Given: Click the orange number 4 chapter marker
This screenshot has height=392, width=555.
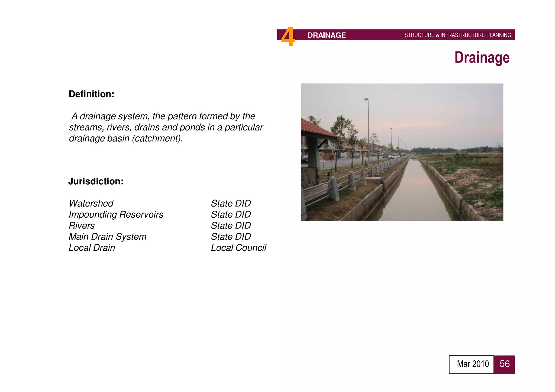Looking at the screenshot, I should pyautogui.click(x=288, y=37).
